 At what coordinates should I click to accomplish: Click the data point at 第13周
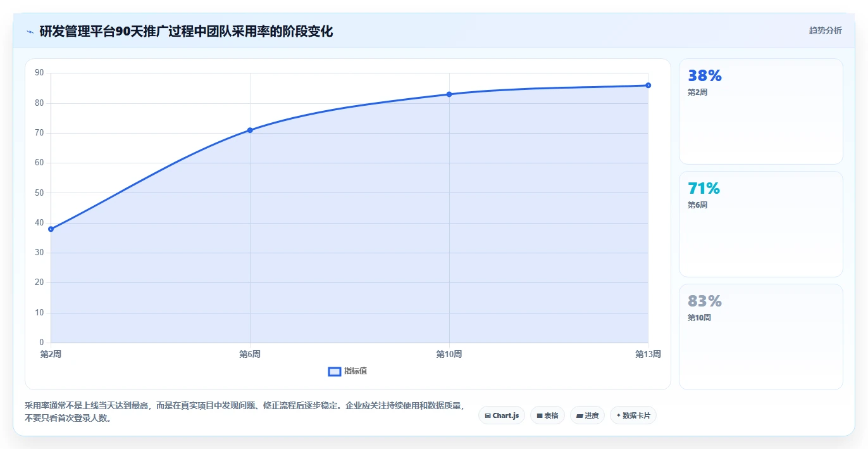(x=648, y=85)
